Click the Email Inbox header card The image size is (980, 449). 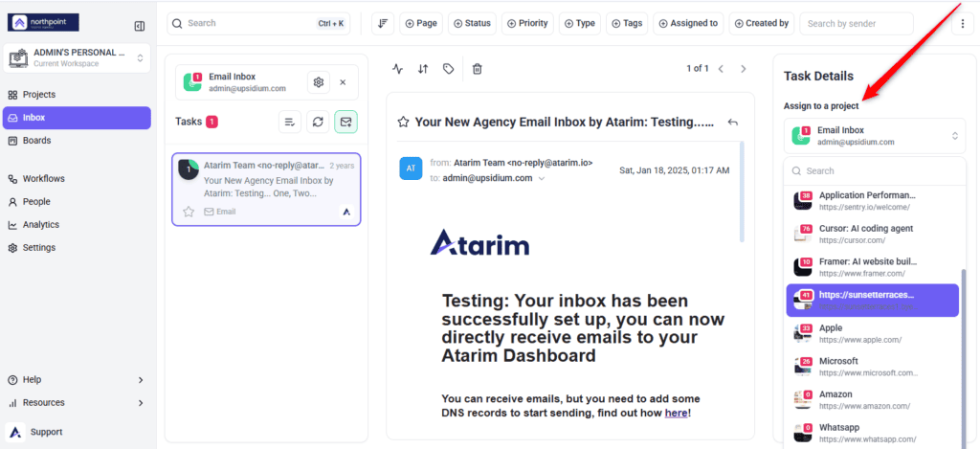(x=267, y=82)
